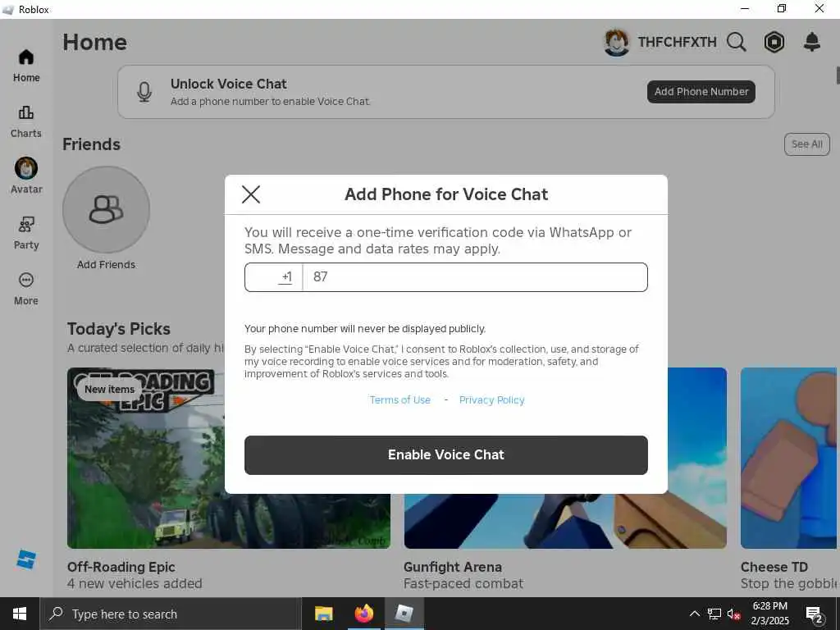Click the Roblox taskbar icon
This screenshot has width=840, height=630.
(x=404, y=614)
